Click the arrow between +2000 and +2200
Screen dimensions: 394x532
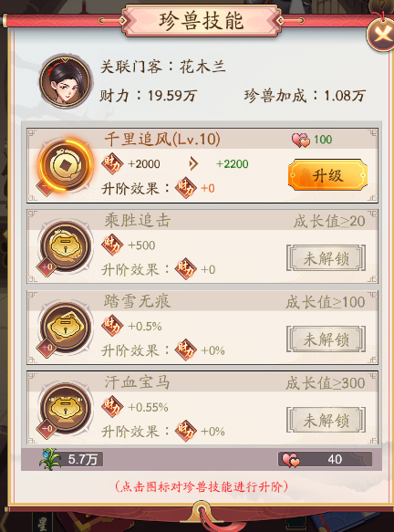193,164
